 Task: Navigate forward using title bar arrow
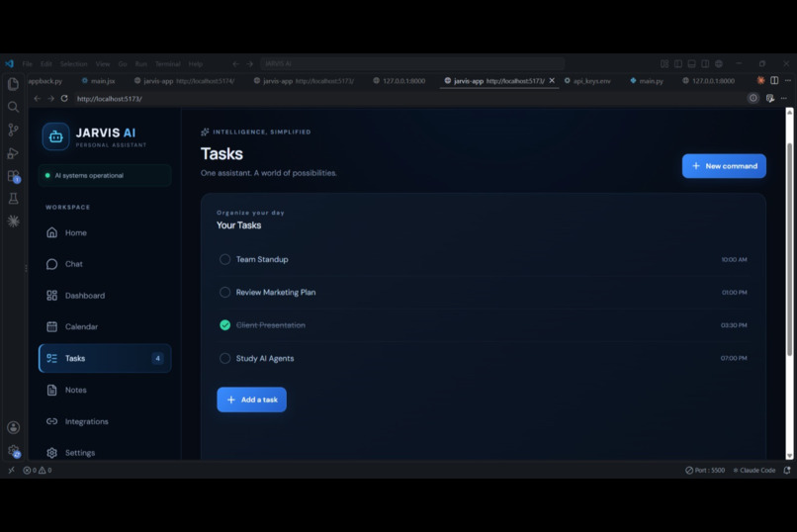tap(249, 63)
